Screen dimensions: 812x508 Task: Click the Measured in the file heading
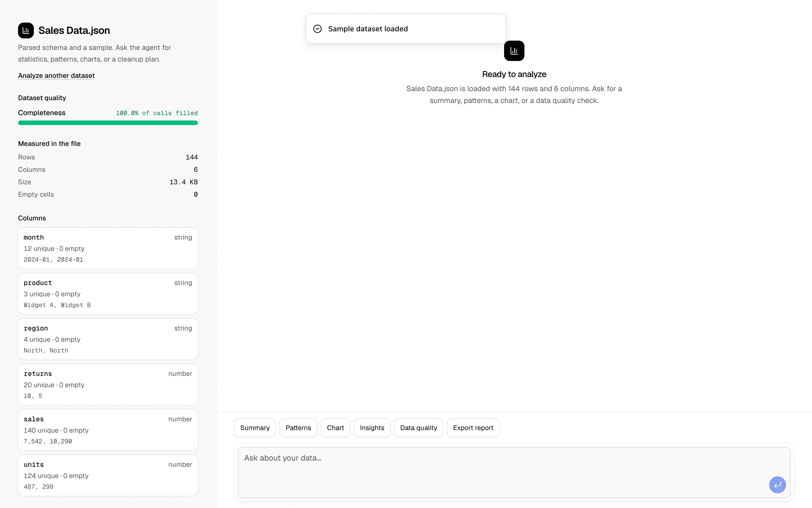[49, 143]
